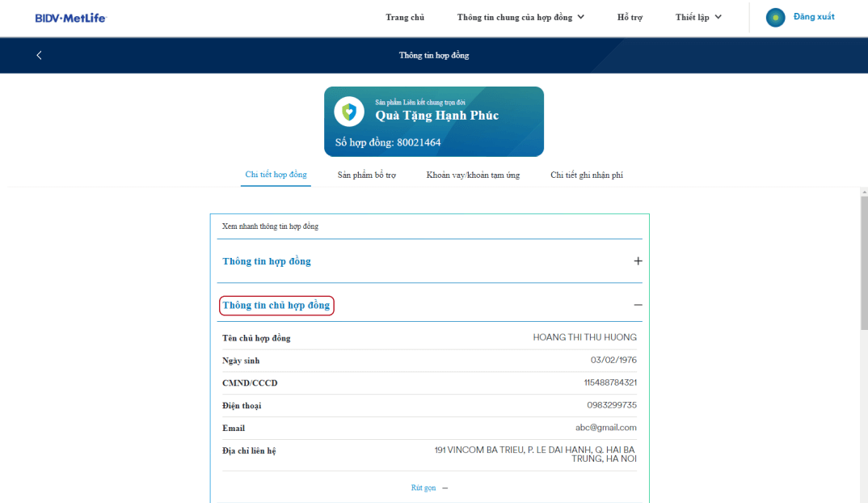Click ID number 115488784321
868x503 pixels.
click(610, 383)
